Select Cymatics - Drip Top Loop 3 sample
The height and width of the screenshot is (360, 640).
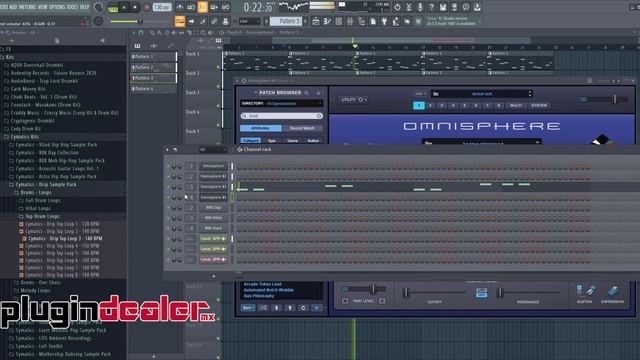65,238
